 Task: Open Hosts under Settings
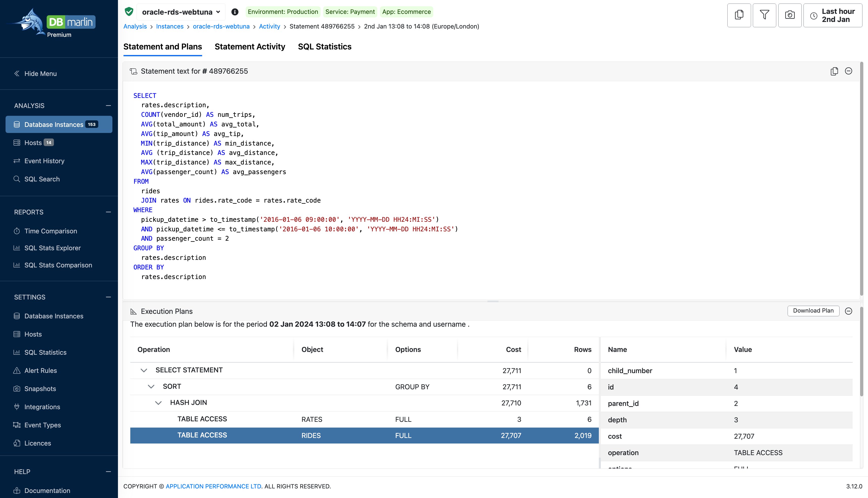point(28,334)
